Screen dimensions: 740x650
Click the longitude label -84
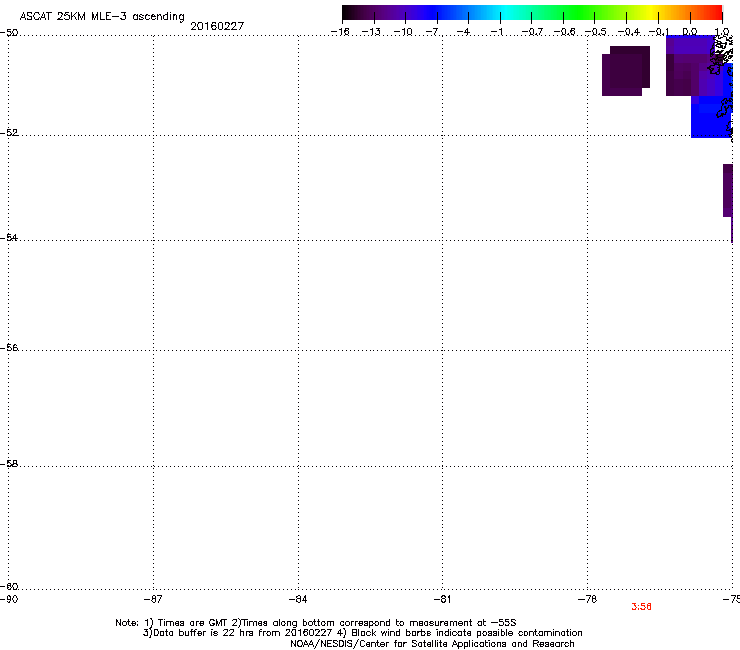298,599
